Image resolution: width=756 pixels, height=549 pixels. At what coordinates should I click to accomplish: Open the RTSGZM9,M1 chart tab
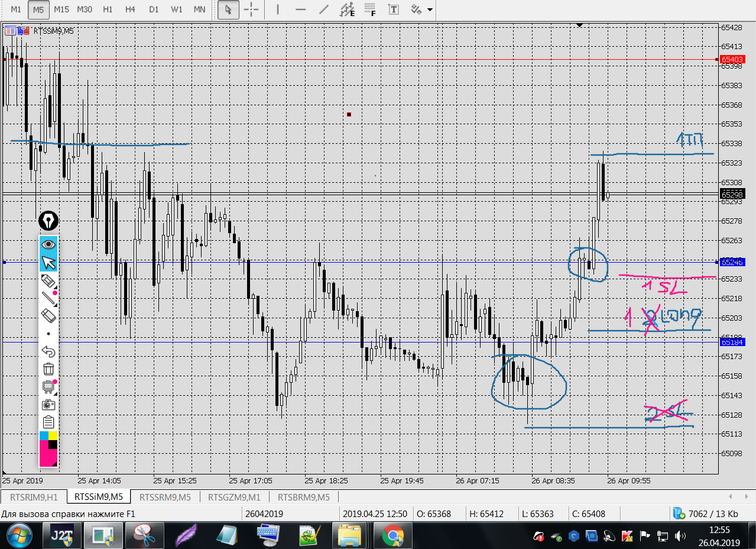234,497
